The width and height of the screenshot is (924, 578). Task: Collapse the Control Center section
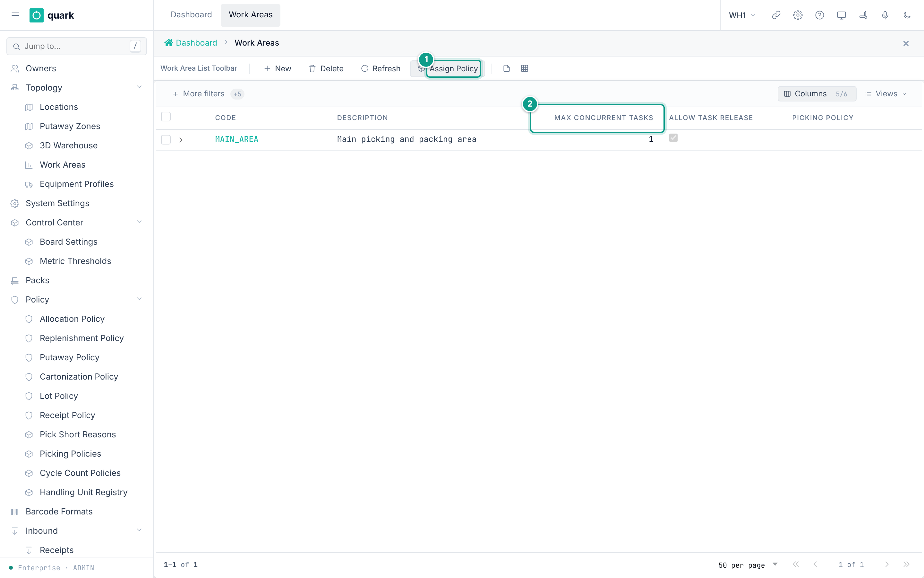[x=139, y=222]
